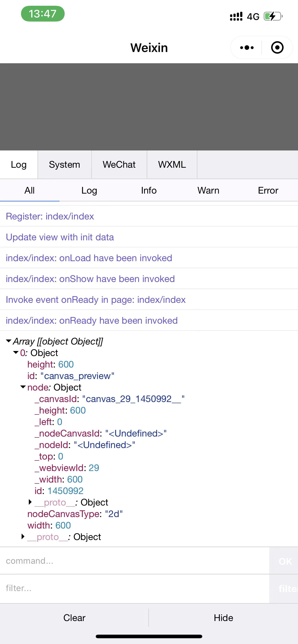Open the mini program three-dot menu
The width and height of the screenshot is (298, 644).
[247, 47]
